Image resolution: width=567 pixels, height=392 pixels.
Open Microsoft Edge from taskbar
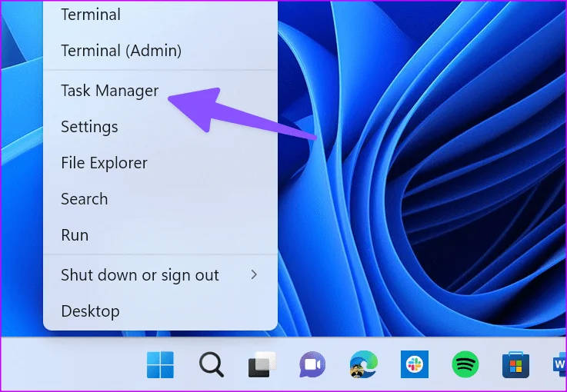pos(363,365)
